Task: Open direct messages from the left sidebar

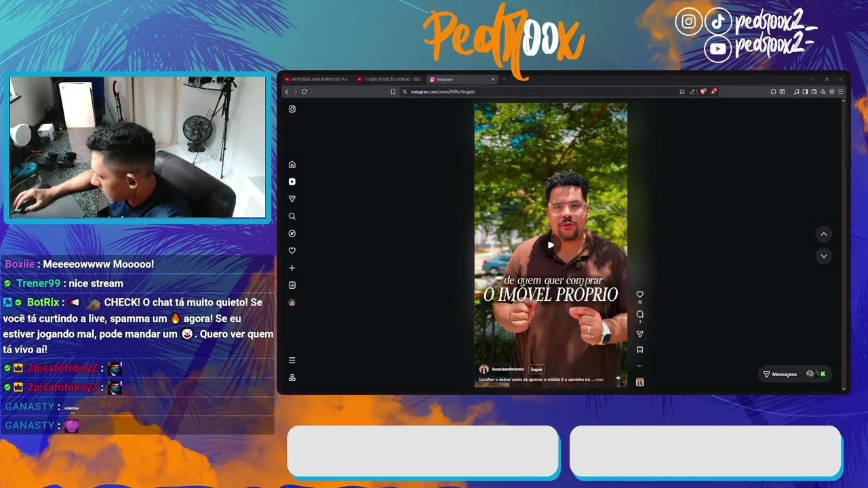Action: [292, 199]
